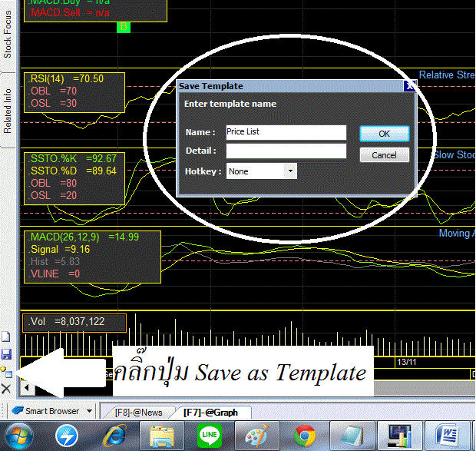Click the .MACD(26,12,9) =14.99 value
The height and width of the screenshot is (451, 476).
tap(84, 237)
